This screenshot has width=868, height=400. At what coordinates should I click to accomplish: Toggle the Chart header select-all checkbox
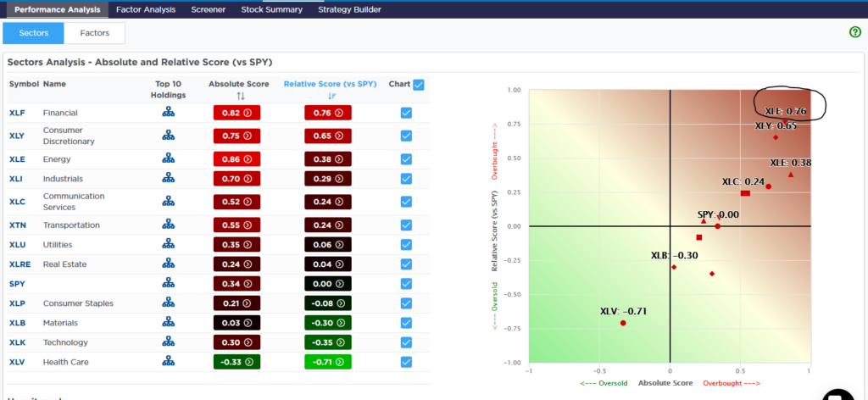click(x=418, y=85)
